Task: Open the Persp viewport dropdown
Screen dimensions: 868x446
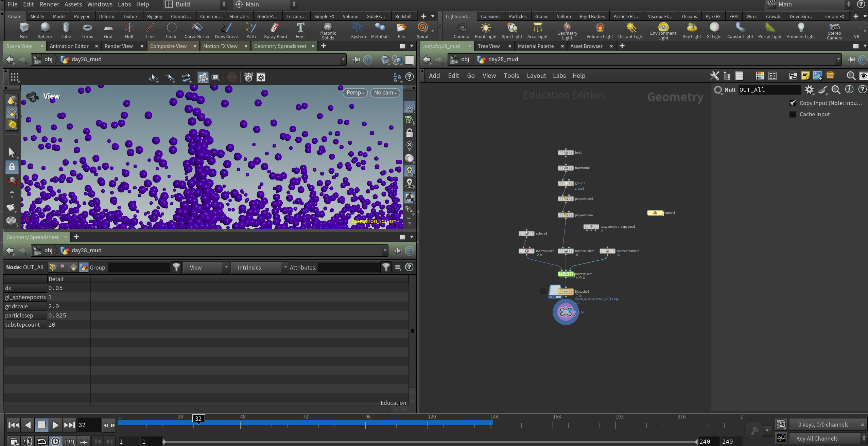Action: pyautogui.click(x=355, y=92)
